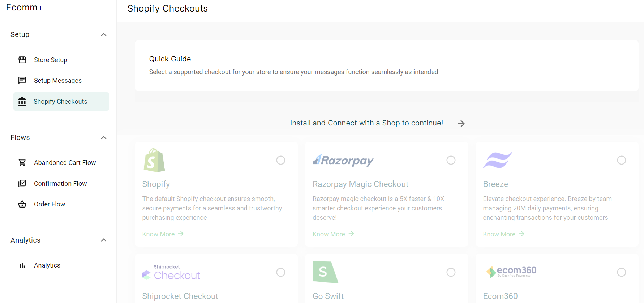
Task: Click the Quick Guide description sentence
Action: pos(293,72)
